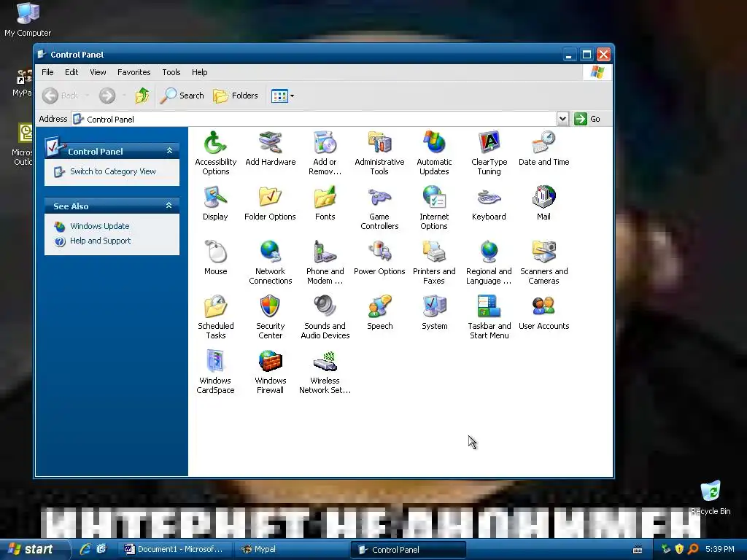Open Speech settings

[x=379, y=312]
